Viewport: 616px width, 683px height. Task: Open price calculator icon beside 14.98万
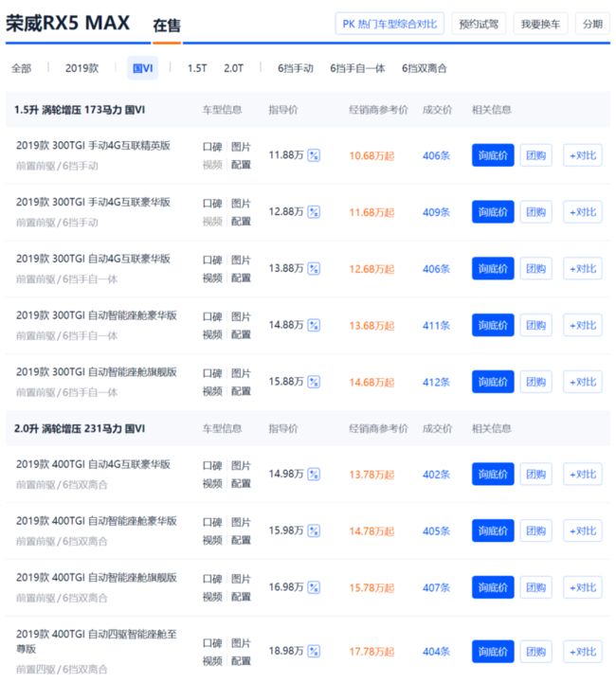pos(314,474)
